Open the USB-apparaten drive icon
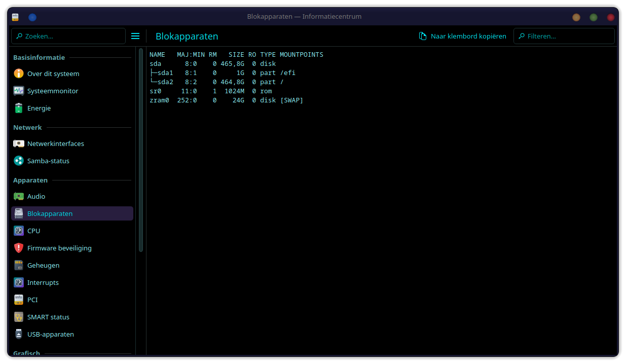Image resolution: width=626 pixels, height=364 pixels. pyautogui.click(x=19, y=334)
